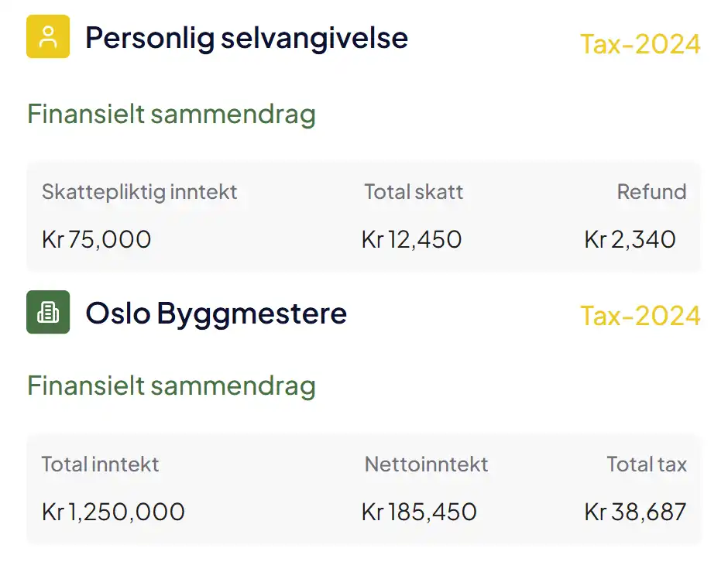Select the Nettoinntekt label
The height and width of the screenshot is (562, 728).
click(x=426, y=464)
